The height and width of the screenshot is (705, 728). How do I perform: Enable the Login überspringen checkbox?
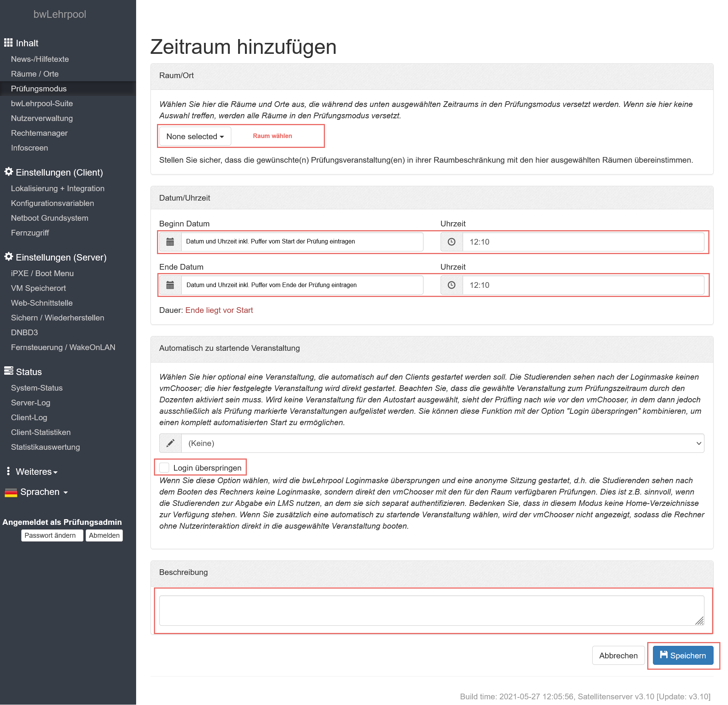point(164,468)
